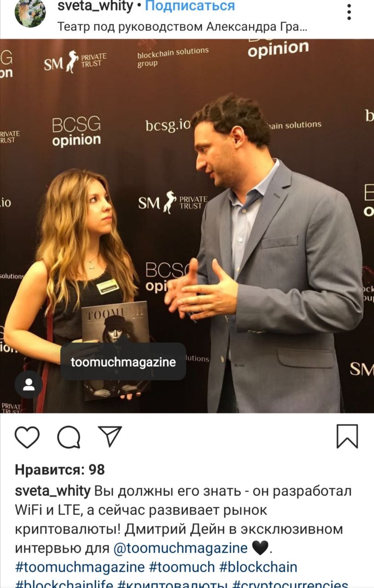Open the @toomuchmagazine mention in caption

coord(181,548)
